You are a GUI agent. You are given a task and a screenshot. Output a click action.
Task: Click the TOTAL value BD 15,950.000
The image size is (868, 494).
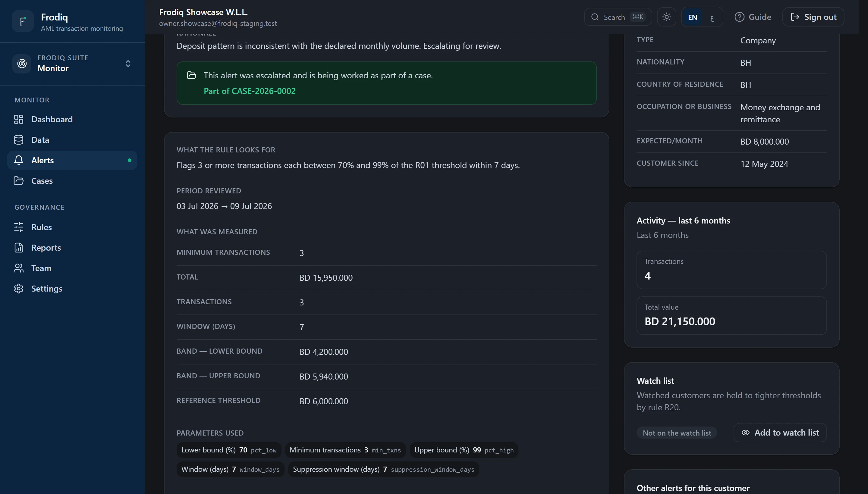[326, 277]
